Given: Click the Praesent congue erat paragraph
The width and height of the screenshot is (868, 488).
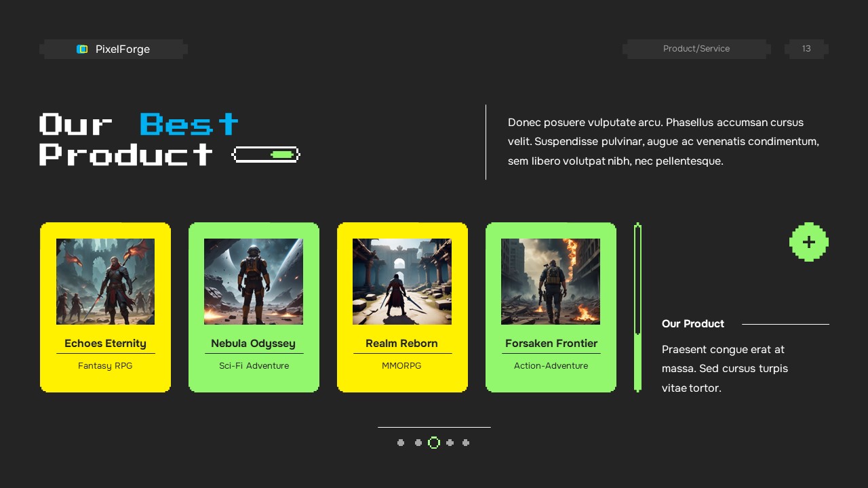Looking at the screenshot, I should 725,369.
